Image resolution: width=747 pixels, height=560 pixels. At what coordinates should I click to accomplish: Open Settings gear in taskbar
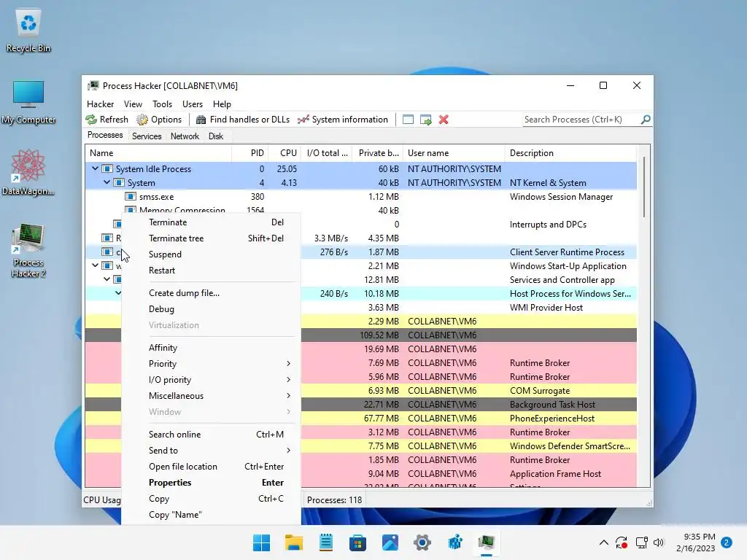422,542
